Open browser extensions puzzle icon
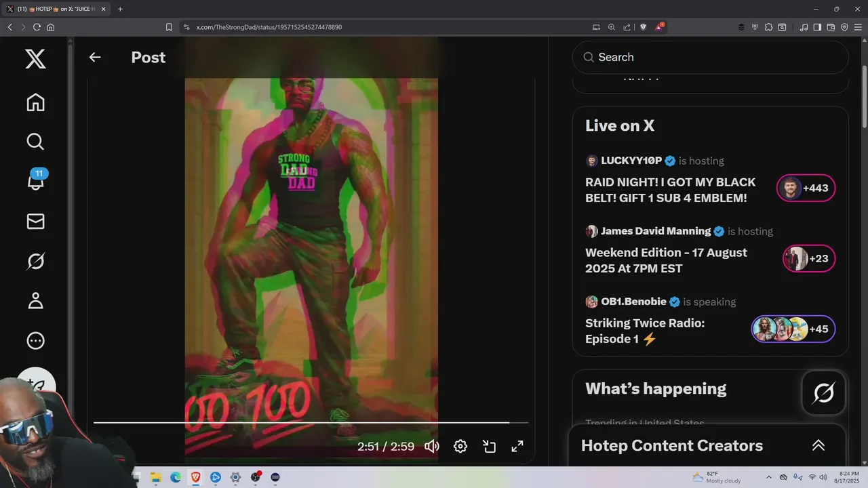Viewport: 868px width, 488px height. point(768,27)
